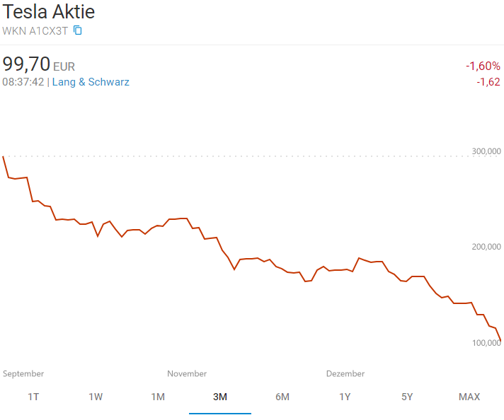Click the September label on the axis

pos(23,373)
